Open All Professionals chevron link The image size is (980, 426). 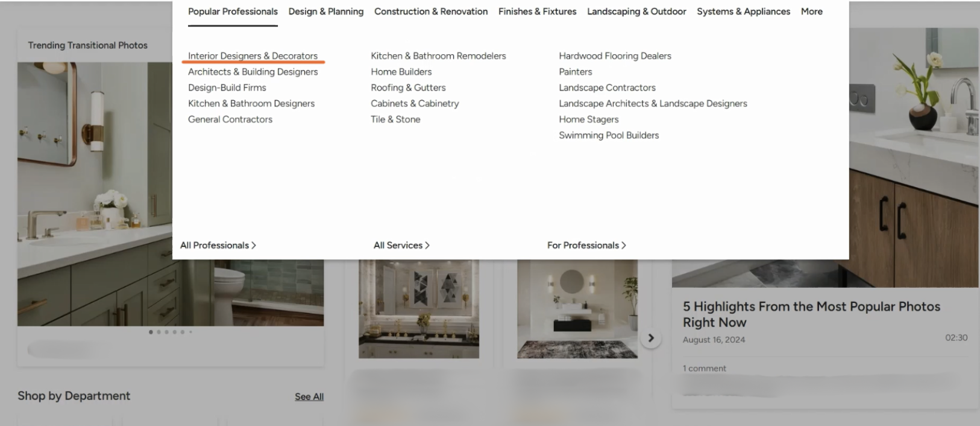[218, 245]
